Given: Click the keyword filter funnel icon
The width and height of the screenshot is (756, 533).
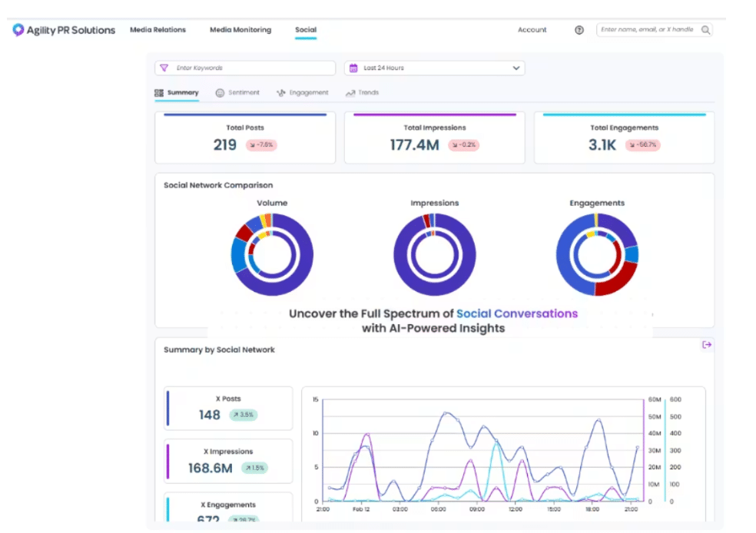Looking at the screenshot, I should pos(164,68).
